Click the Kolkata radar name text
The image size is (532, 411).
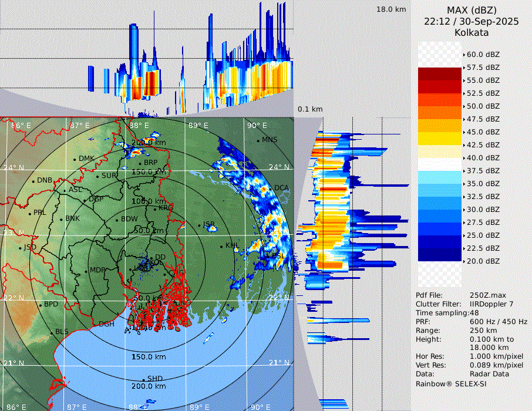[x=472, y=33]
